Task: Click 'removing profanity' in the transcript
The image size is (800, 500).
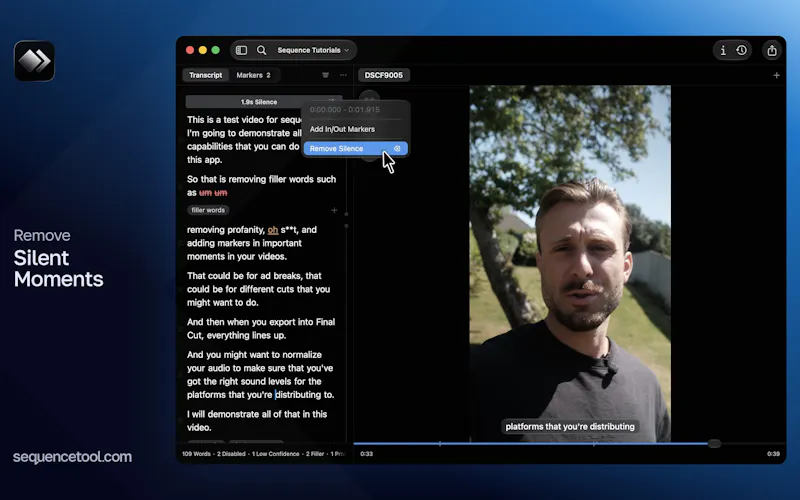Action: (226, 230)
